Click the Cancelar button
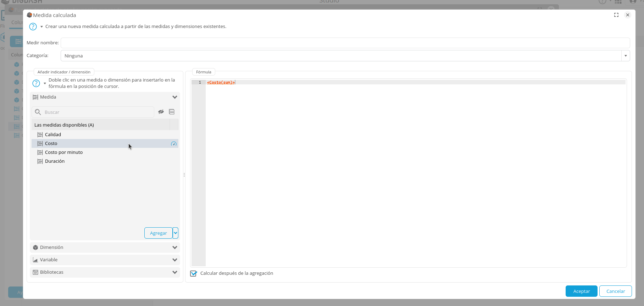 click(615, 291)
